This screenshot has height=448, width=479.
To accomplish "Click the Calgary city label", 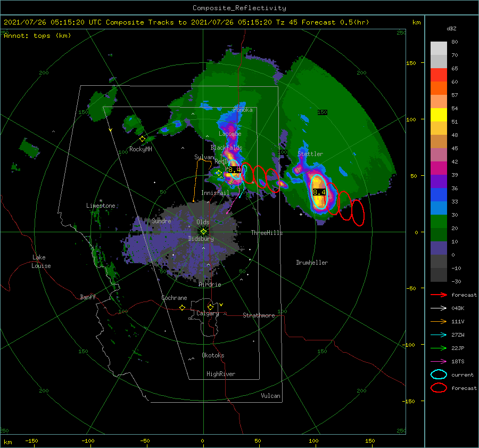I will [x=208, y=313].
